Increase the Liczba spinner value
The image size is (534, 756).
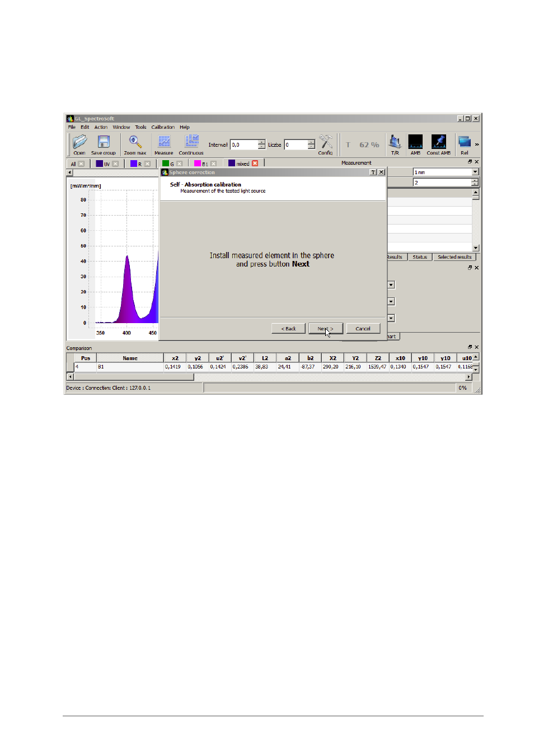pos(311,142)
